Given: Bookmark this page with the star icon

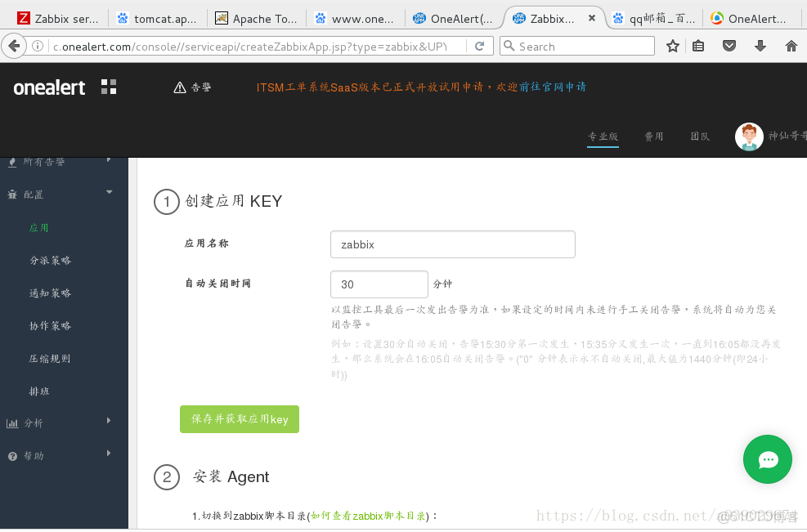Looking at the screenshot, I should coord(671,46).
